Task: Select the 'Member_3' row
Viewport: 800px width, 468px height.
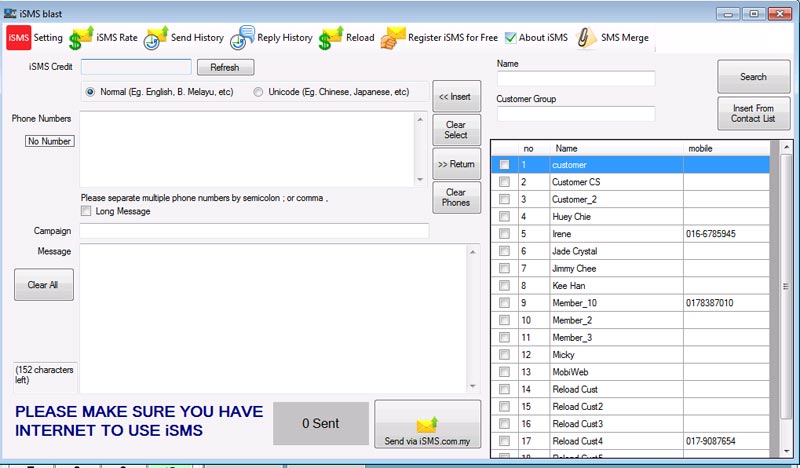Action: [x=630, y=337]
